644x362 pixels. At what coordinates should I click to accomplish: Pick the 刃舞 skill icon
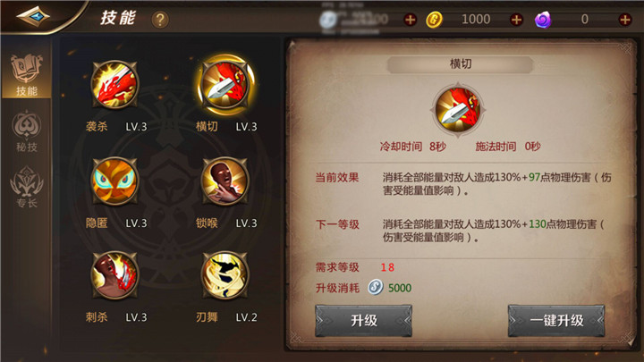pyautogui.click(x=225, y=275)
